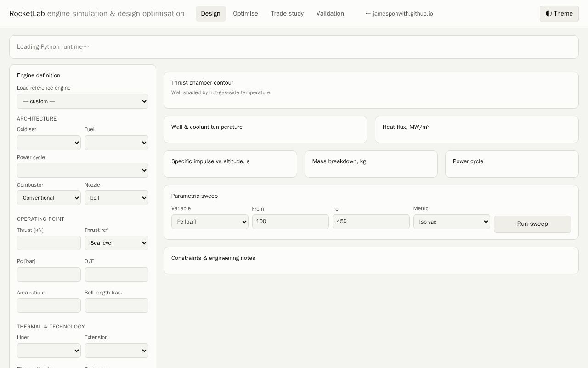Click the RocketLab title
The width and height of the screenshot is (588, 368).
click(27, 14)
